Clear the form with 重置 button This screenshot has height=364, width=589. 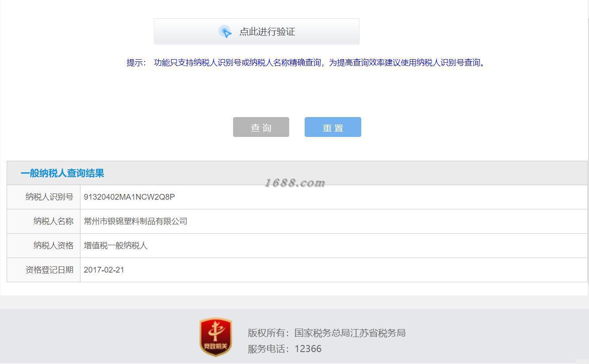[x=333, y=127]
